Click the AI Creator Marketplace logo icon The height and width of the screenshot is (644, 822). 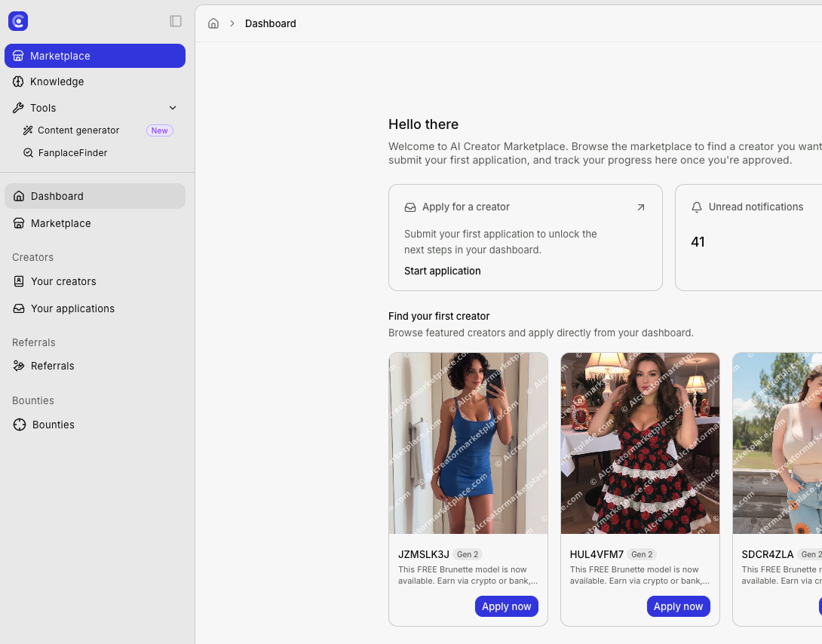coord(18,21)
